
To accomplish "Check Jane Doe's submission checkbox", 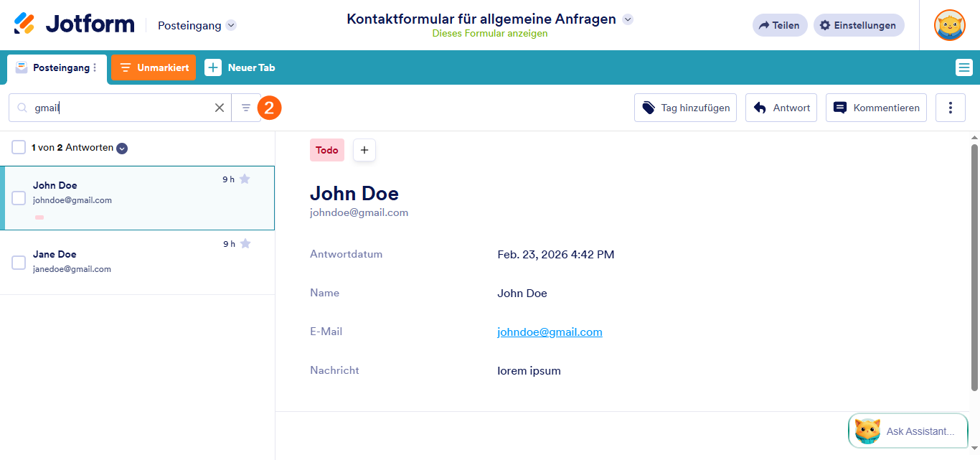I will pyautogui.click(x=18, y=263).
